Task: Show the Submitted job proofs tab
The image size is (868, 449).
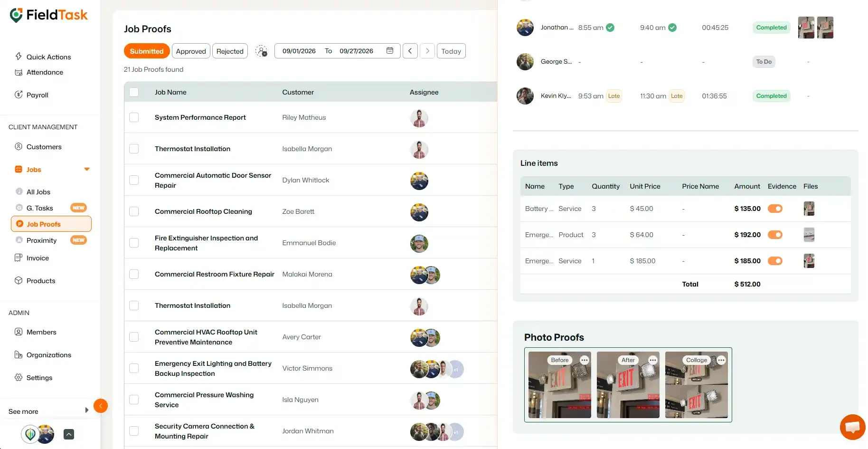Action: [147, 51]
